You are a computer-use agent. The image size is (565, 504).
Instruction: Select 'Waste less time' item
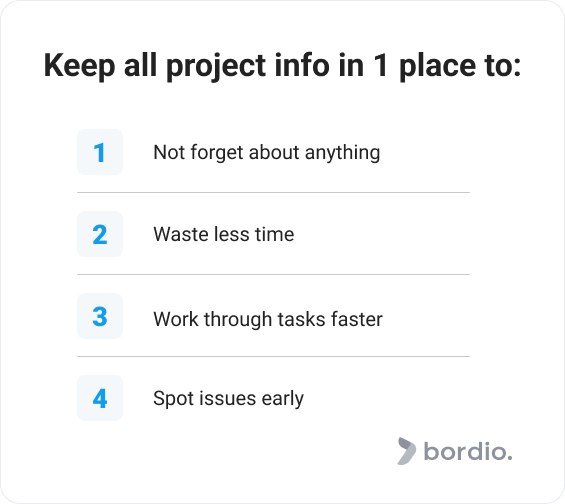(224, 234)
